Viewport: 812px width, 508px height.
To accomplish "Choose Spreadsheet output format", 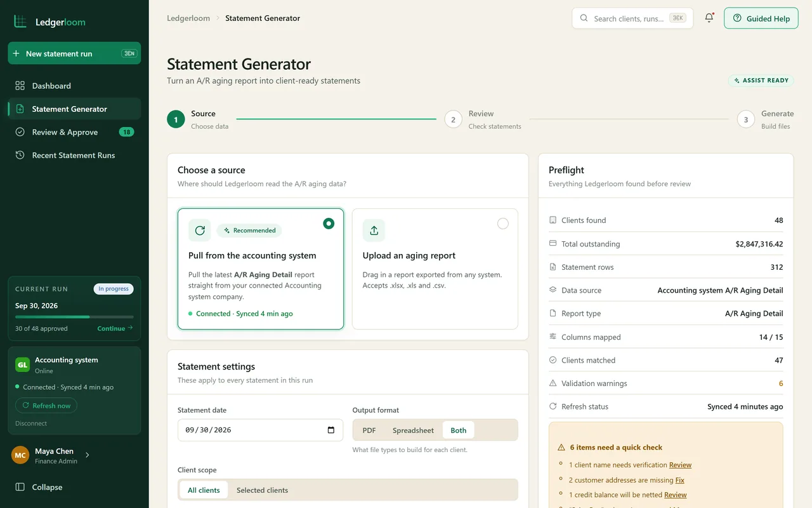I will (413, 430).
